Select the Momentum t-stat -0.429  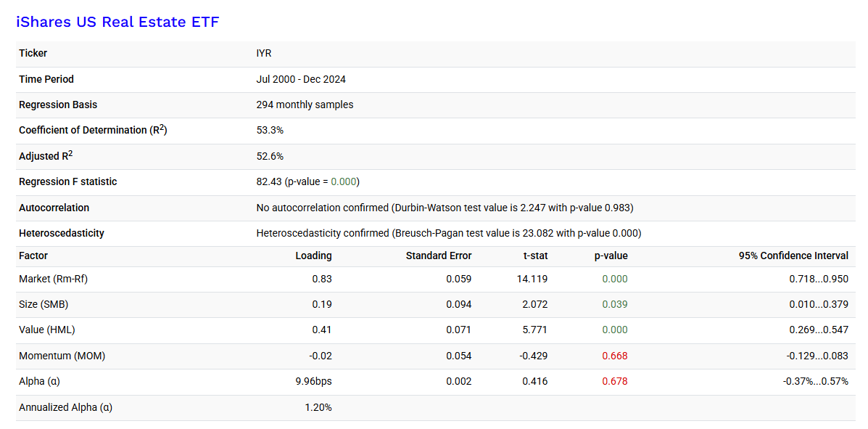[533, 356]
